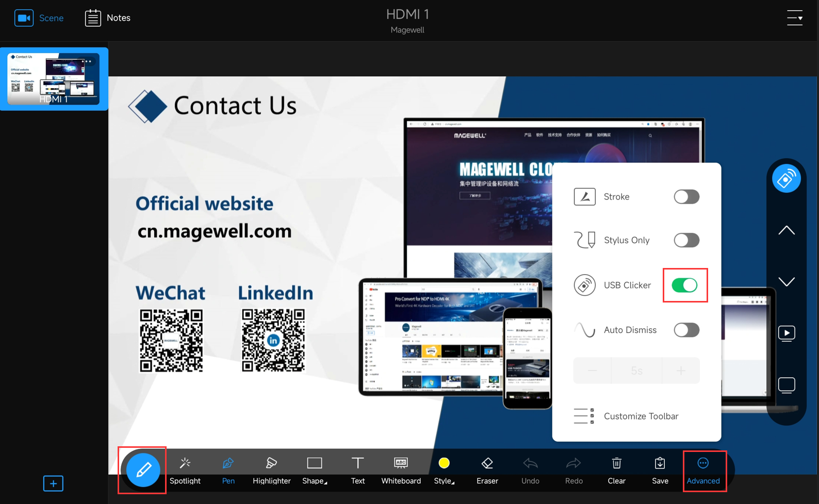Save the annotated image
819x504 pixels.
tap(660, 471)
